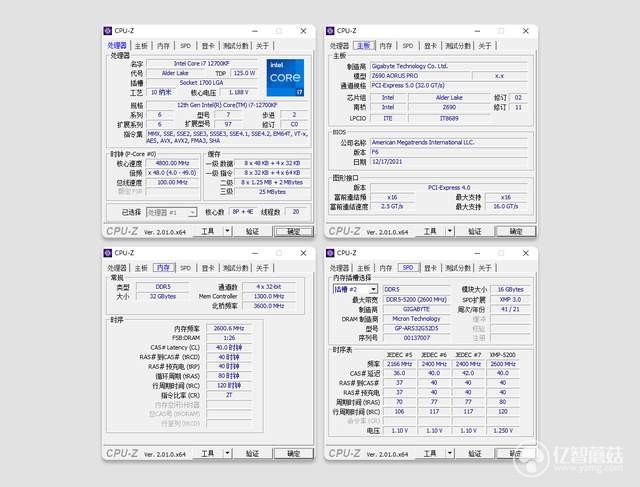Viewport: 640px width, 487px height.
Task: Click American Megatrends International LLC. field
Action: click(x=449, y=142)
